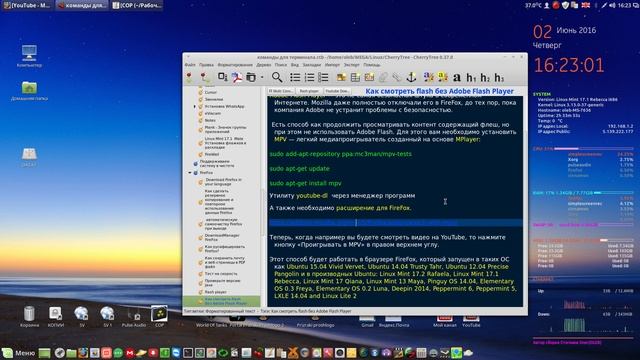
Task: Open the YouTube desktop shortcut
Action: [471, 320]
